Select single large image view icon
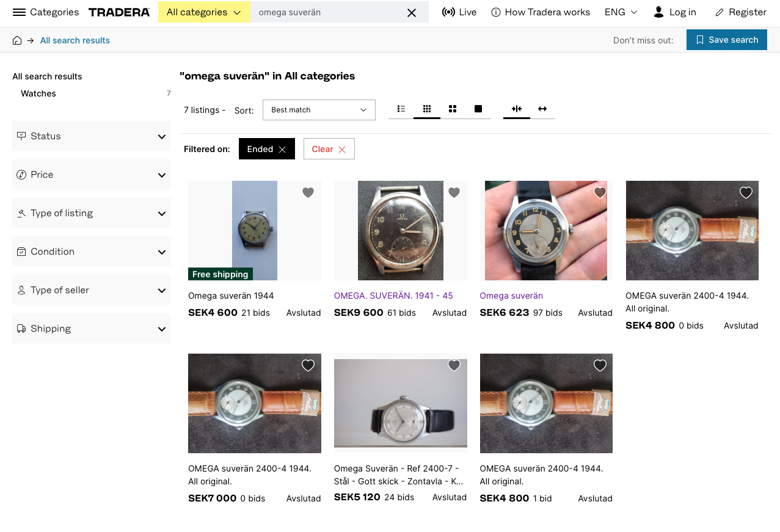The width and height of the screenshot is (780, 532). coord(478,109)
